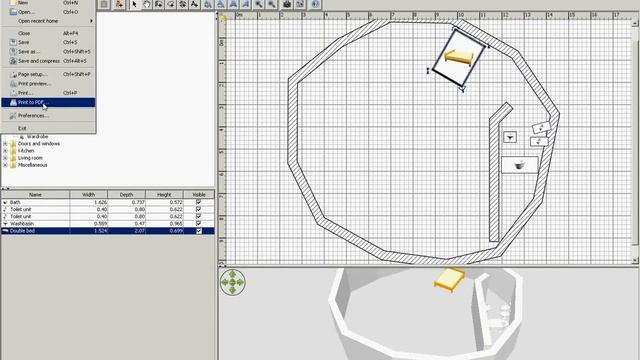The width and height of the screenshot is (640, 360).
Task: Click the Double bed width value 1.524
Action: tap(100, 231)
